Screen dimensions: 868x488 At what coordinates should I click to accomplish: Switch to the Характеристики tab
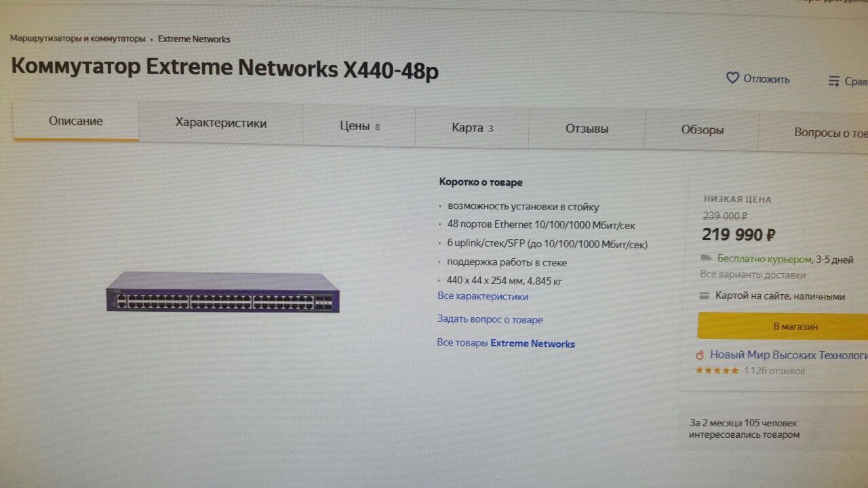[x=221, y=123]
